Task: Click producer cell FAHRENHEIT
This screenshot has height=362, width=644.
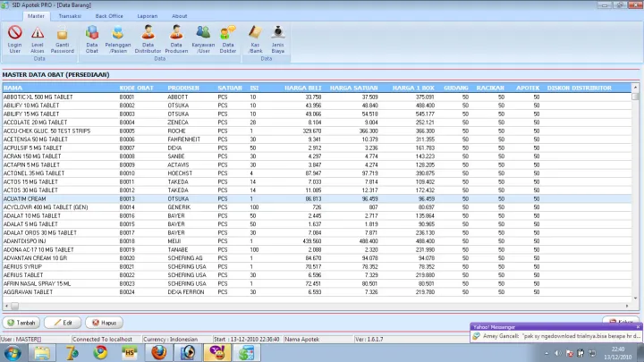Action: coord(184,139)
